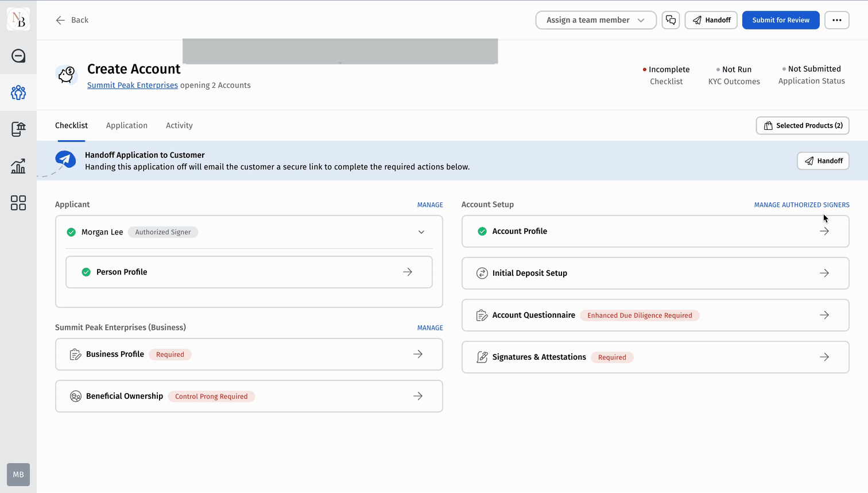Click the Handoff button in top bar
The image size is (868, 493).
711,20
